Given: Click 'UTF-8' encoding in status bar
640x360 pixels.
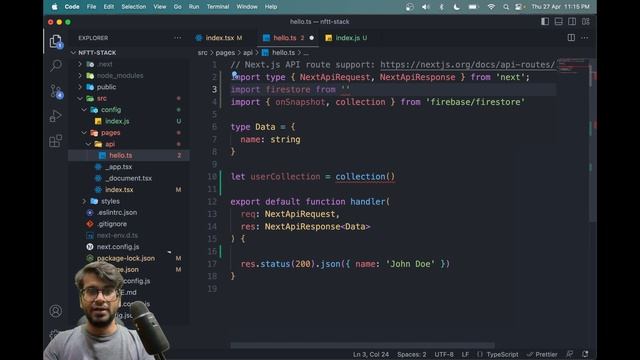Looking at the screenshot, I should pyautogui.click(x=444, y=354).
